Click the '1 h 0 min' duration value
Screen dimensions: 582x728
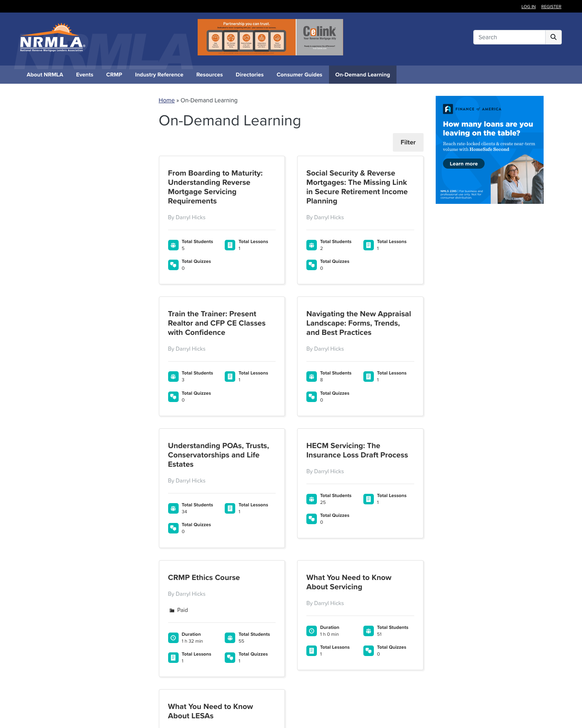329,634
